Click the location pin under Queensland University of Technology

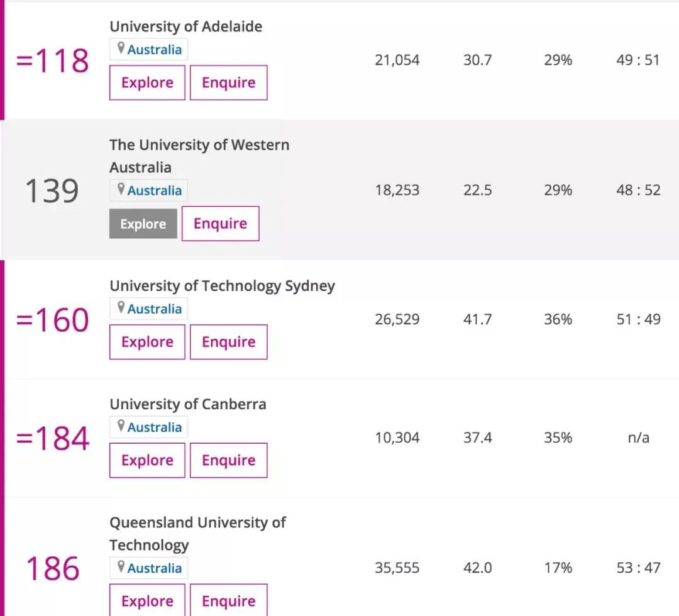pyautogui.click(x=121, y=566)
